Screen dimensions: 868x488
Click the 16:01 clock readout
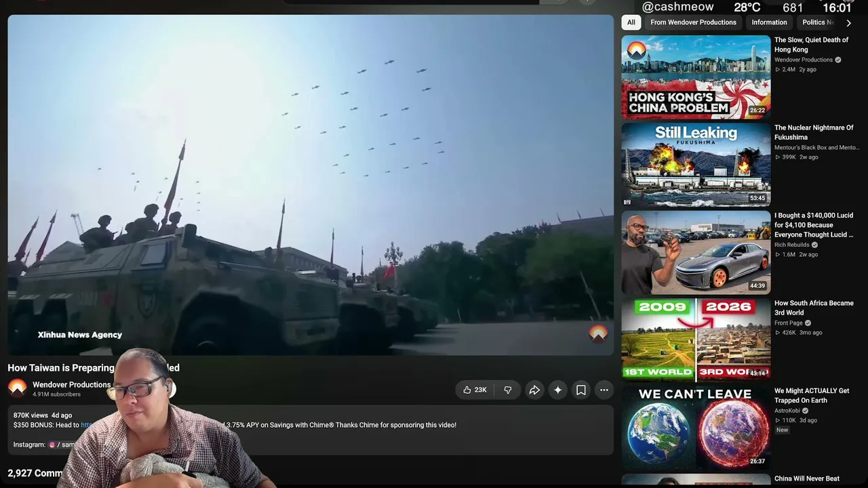[x=837, y=7]
